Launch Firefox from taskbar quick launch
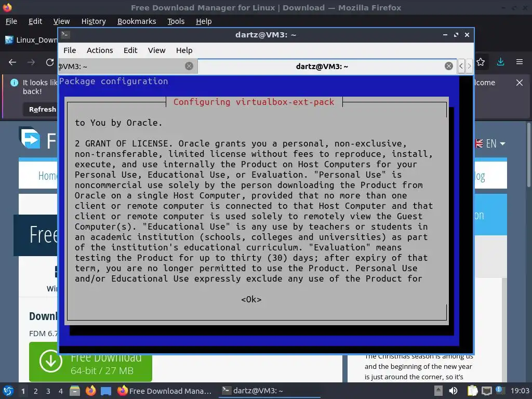This screenshot has height=399, width=532. (90, 391)
